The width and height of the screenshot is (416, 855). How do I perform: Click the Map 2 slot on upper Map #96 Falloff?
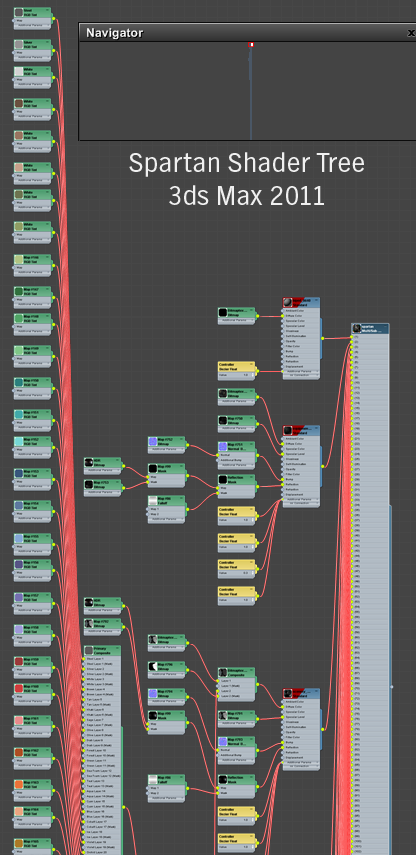[166, 514]
